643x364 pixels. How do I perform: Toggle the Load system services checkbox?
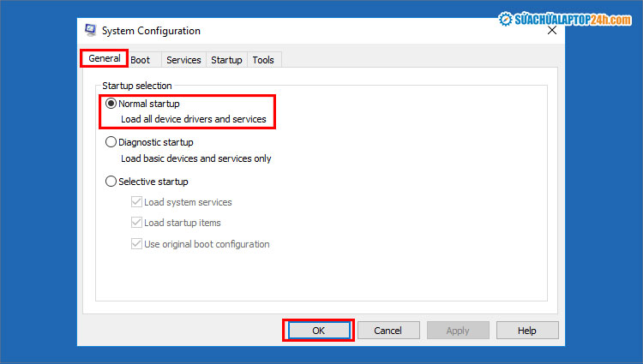(136, 202)
